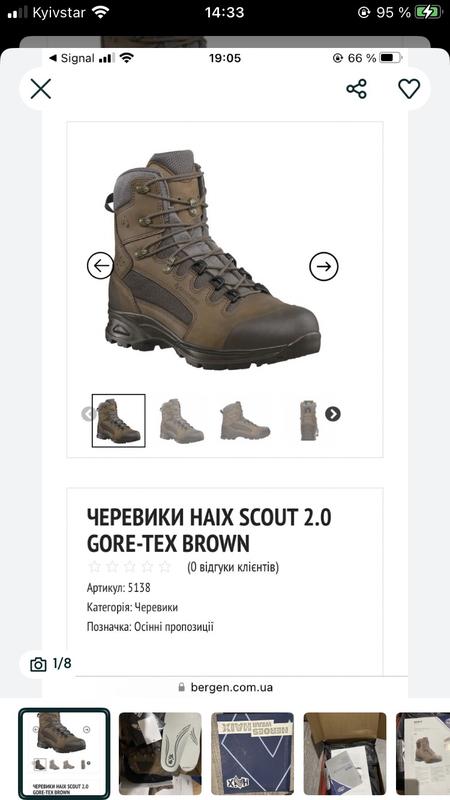Advance thumbnail carousel with dark chevron
Viewport: 450px width, 800px height.
(x=333, y=414)
